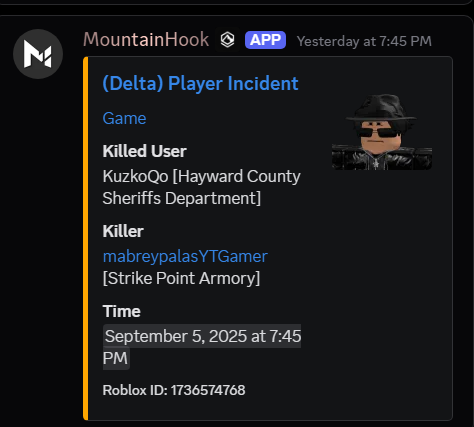
Task: Click the Strike Point Armory text
Action: click(181, 278)
